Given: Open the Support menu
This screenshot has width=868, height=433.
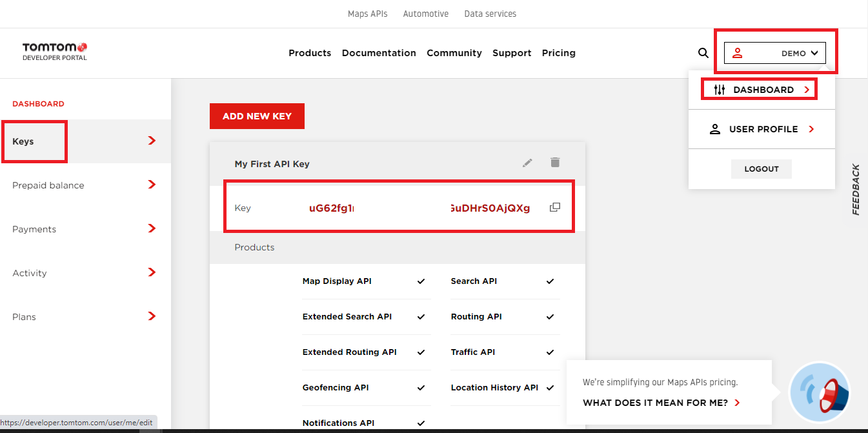Looking at the screenshot, I should [512, 53].
